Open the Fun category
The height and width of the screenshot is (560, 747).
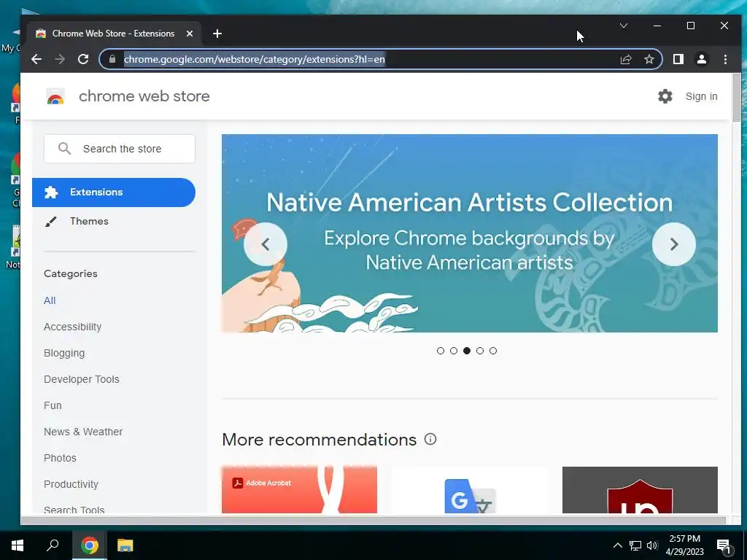click(x=53, y=405)
